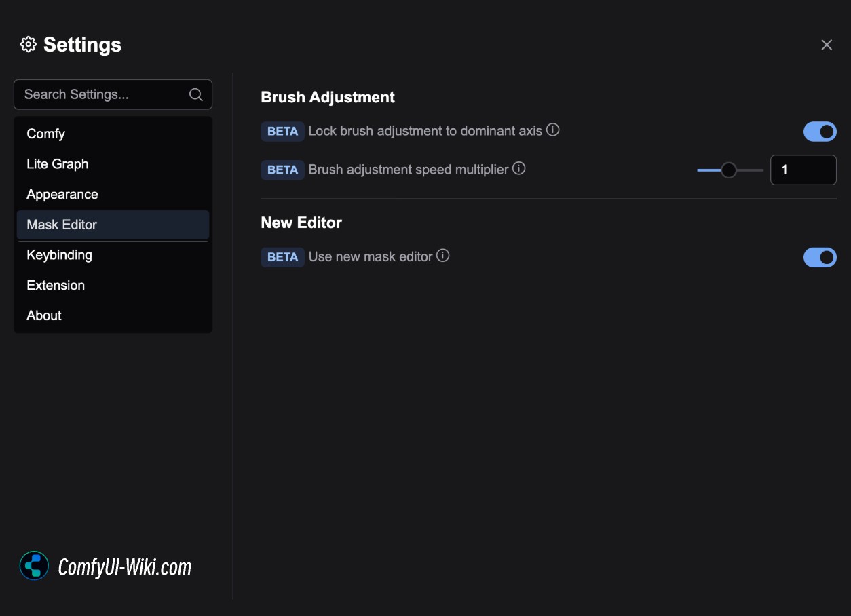Viewport: 851px width, 616px height.
Task: Click the Brush Adjustment heading
Action: pyautogui.click(x=328, y=98)
